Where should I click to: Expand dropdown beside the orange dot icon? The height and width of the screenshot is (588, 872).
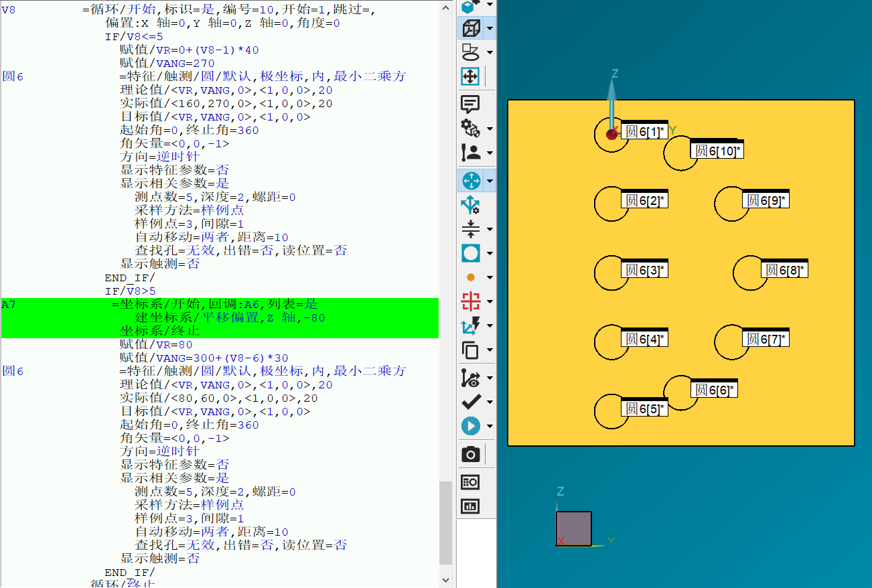pyautogui.click(x=490, y=278)
